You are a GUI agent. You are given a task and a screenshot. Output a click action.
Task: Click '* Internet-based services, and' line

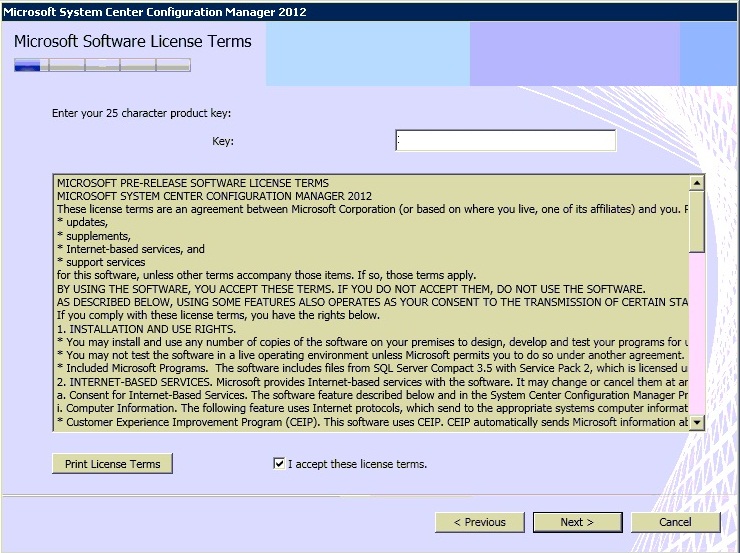(131, 249)
